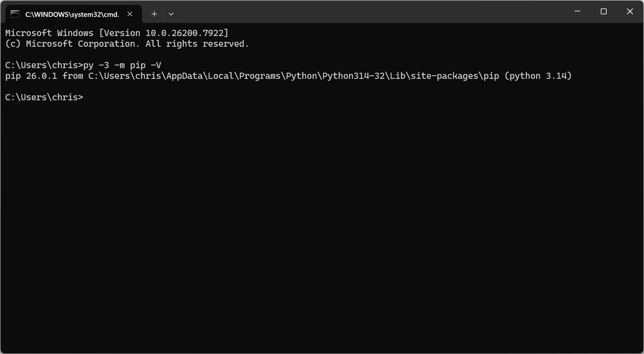Click the cmd icon in the tab
The width and height of the screenshot is (644, 354).
click(15, 14)
